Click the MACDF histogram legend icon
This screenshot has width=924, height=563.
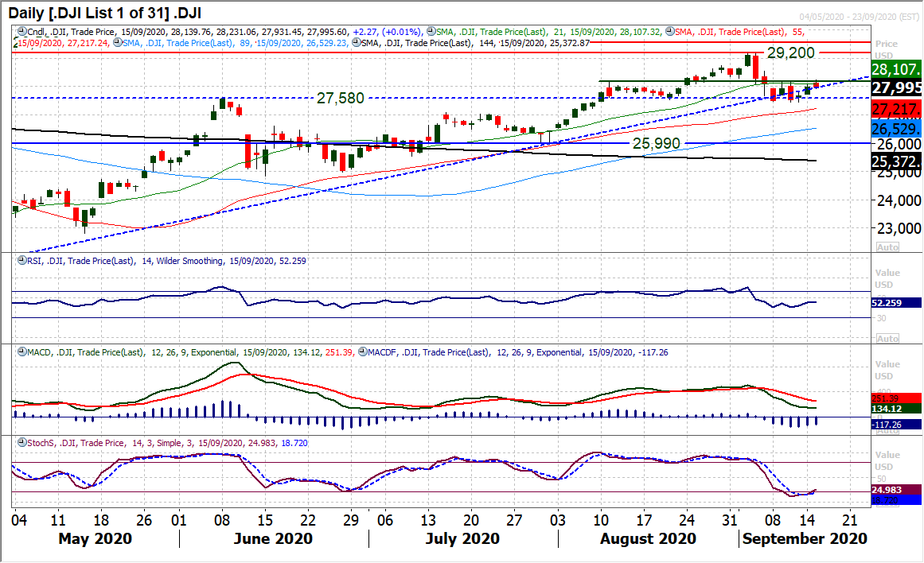(x=362, y=352)
